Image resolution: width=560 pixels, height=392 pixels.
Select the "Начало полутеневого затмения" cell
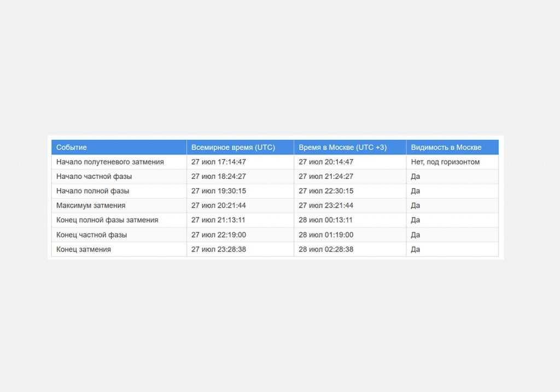click(x=110, y=162)
